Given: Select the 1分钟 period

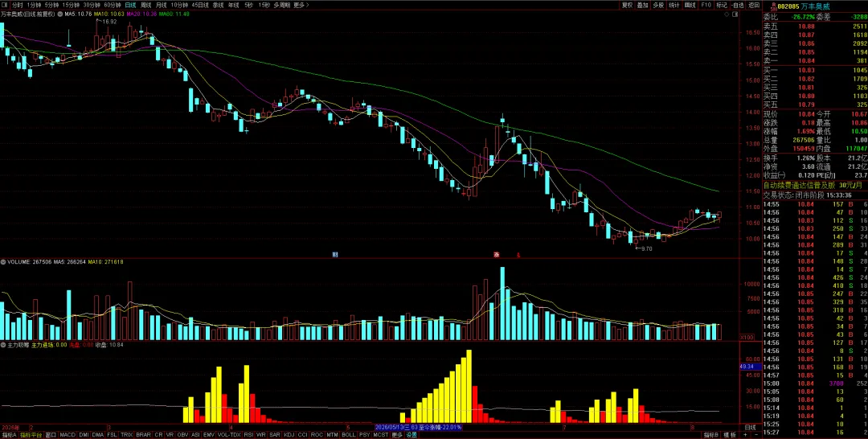Looking at the screenshot, I should [x=34, y=5].
